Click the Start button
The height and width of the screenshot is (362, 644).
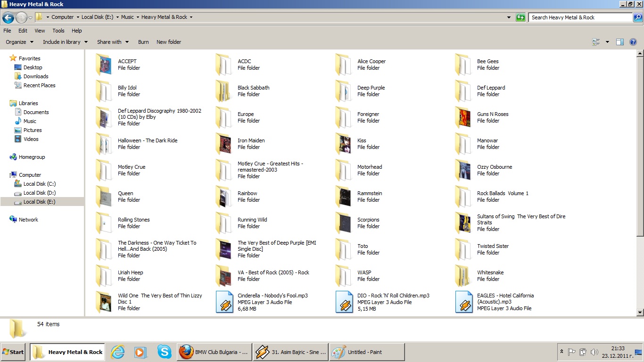(x=13, y=352)
